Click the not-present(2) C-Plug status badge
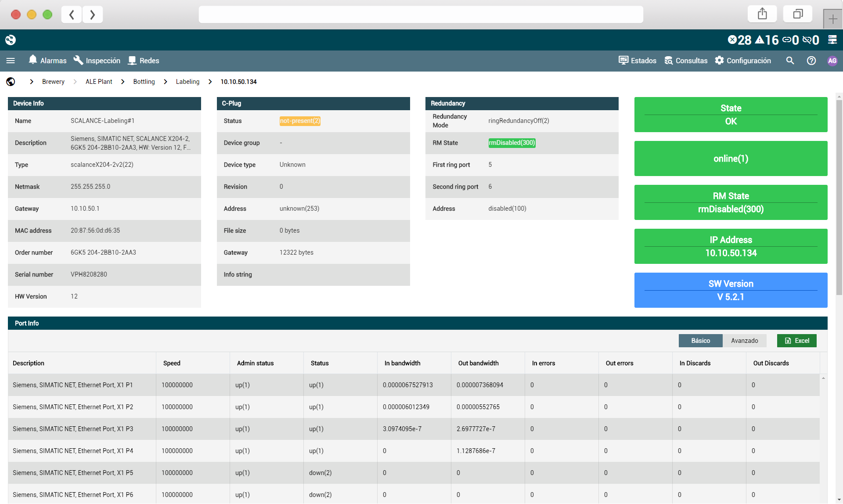843x504 pixels. coord(300,121)
